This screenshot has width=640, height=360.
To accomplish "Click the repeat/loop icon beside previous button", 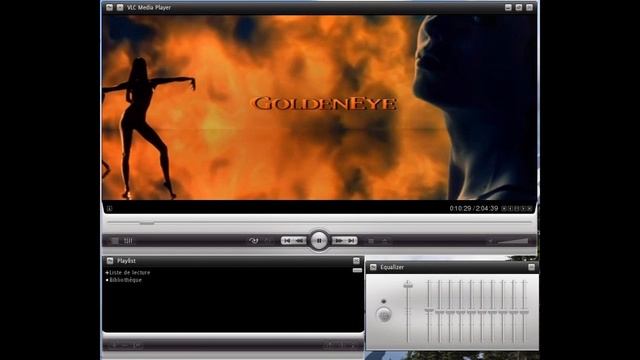I will click(253, 241).
